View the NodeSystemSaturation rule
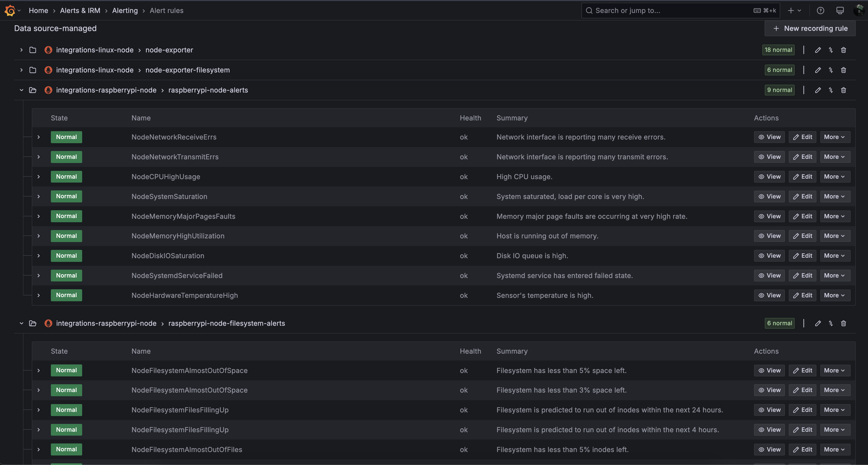The image size is (868, 465). tap(769, 196)
